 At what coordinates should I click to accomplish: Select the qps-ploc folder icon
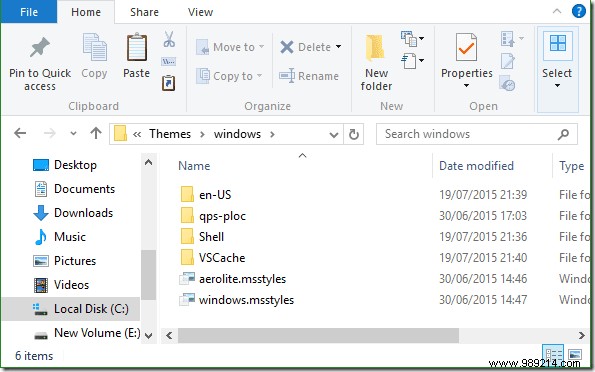coord(187,216)
